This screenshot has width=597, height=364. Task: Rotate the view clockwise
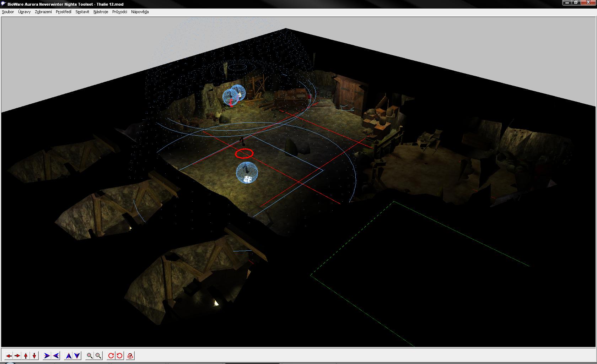[111, 355]
